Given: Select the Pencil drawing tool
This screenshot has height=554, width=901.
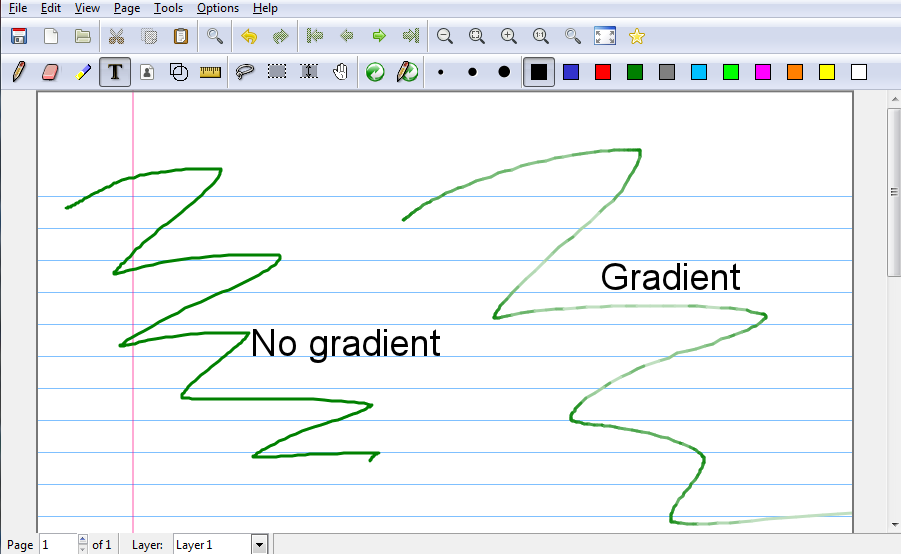Looking at the screenshot, I should coord(18,72).
